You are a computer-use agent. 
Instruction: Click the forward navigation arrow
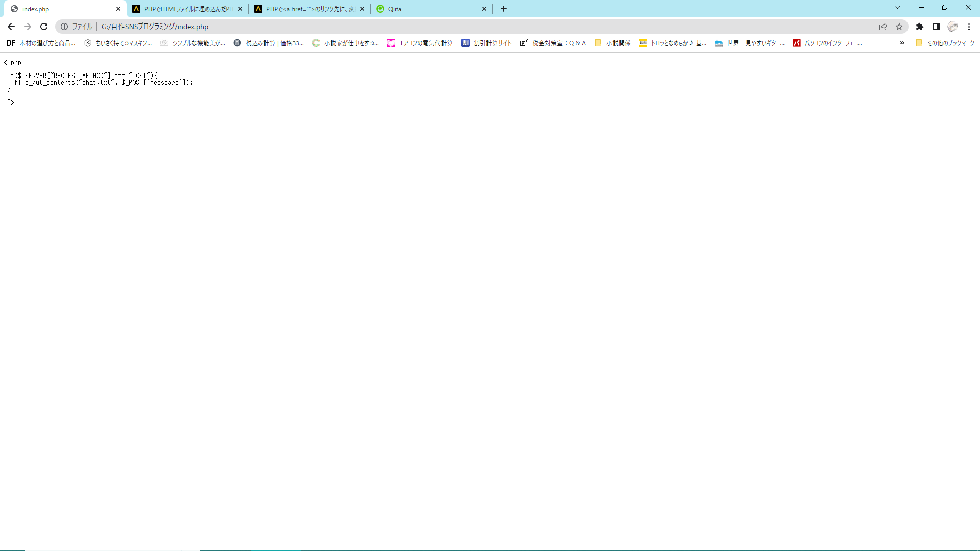27,27
